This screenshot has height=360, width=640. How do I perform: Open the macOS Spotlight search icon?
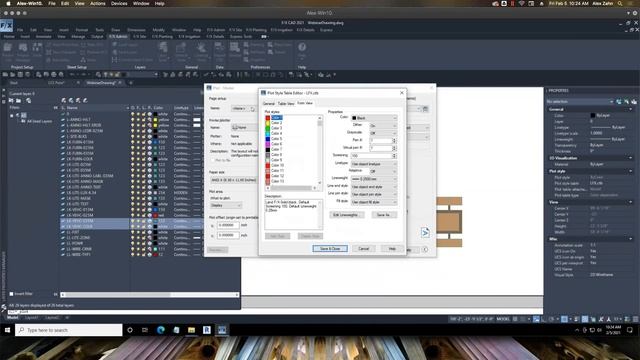pyautogui.click(x=620, y=3)
